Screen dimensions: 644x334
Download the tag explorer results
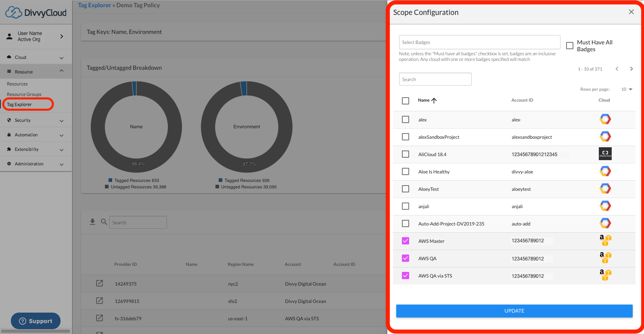click(x=92, y=222)
